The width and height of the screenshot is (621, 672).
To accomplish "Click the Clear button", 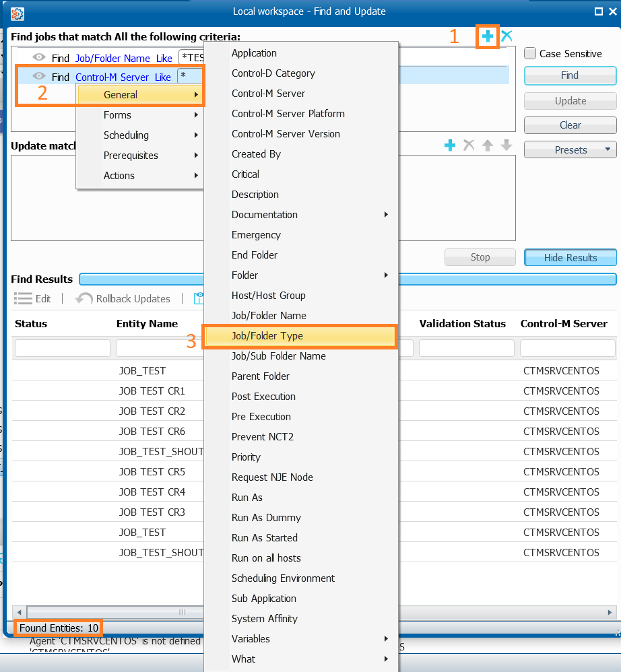I will [x=570, y=125].
